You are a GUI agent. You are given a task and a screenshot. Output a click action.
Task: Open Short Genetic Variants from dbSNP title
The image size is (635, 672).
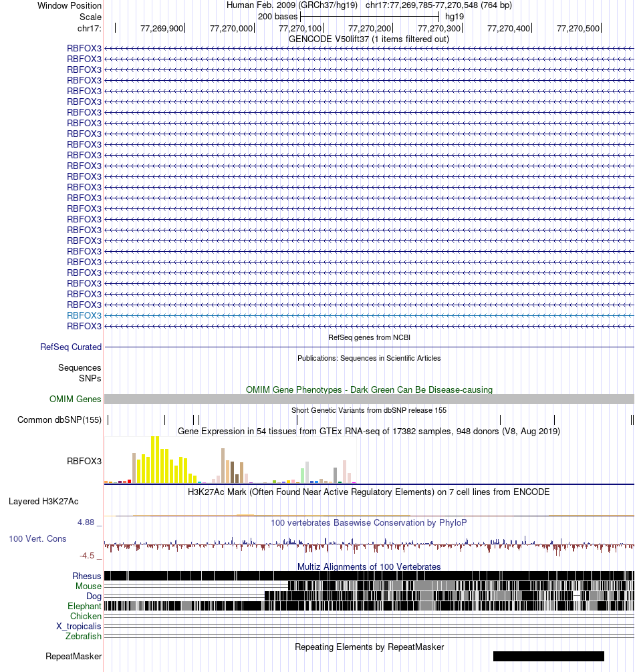point(369,410)
